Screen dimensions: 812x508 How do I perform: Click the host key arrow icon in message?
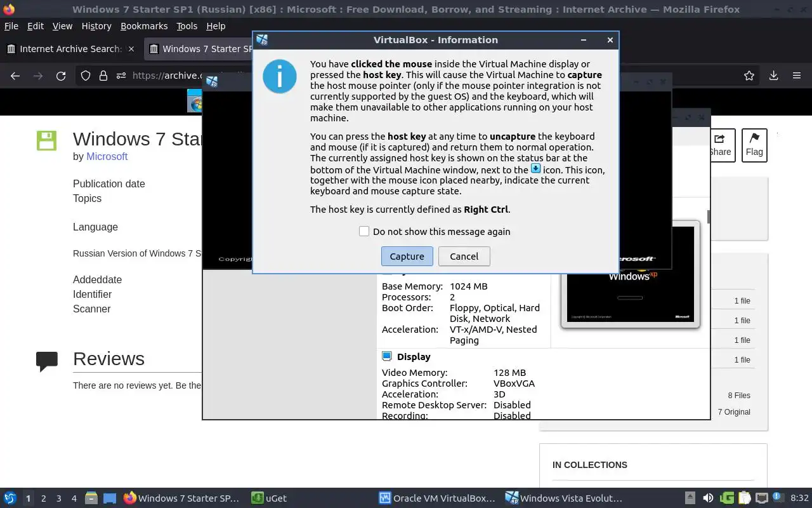pos(535,169)
